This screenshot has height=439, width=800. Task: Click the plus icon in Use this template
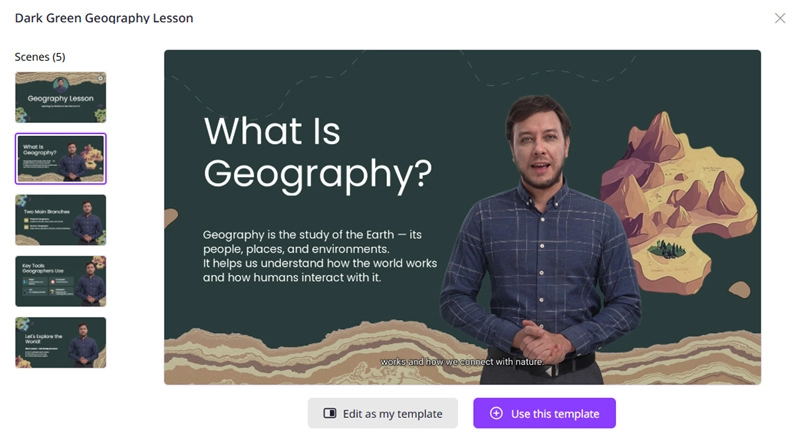(x=496, y=413)
